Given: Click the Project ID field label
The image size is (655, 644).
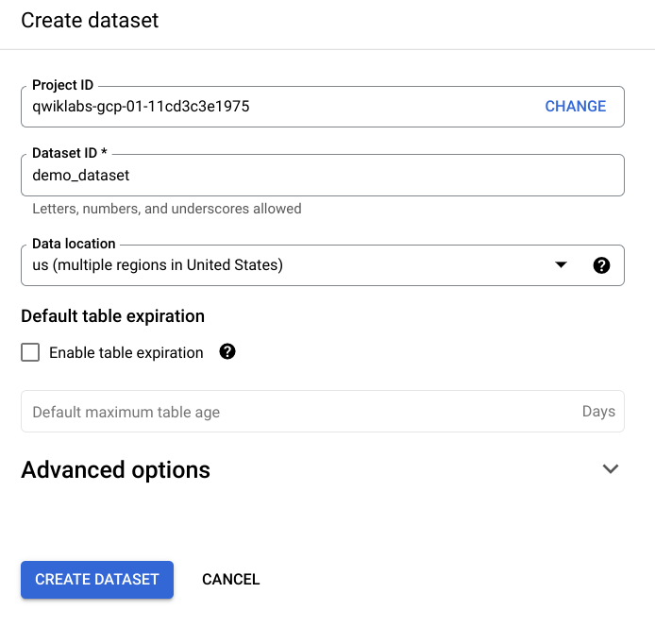Looking at the screenshot, I should [62, 85].
